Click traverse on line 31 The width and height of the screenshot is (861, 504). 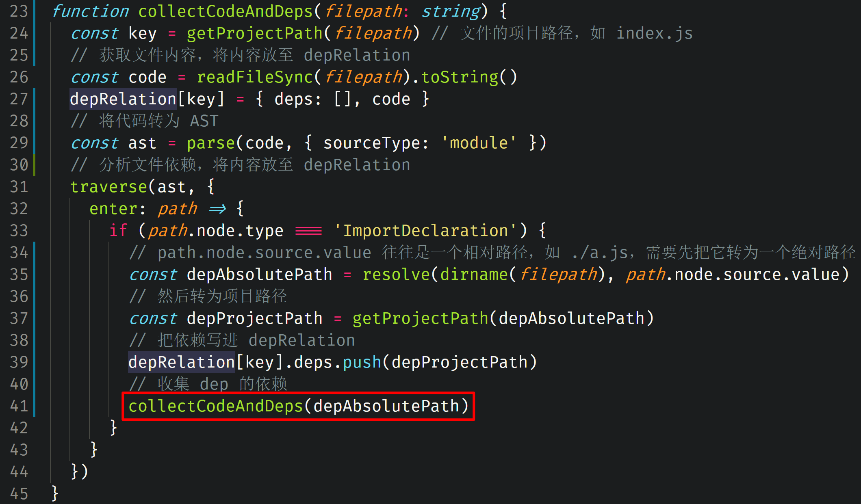click(x=108, y=187)
